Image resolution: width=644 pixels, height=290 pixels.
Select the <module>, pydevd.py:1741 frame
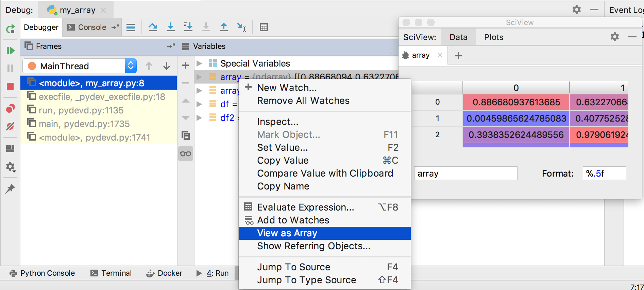[x=99, y=138]
